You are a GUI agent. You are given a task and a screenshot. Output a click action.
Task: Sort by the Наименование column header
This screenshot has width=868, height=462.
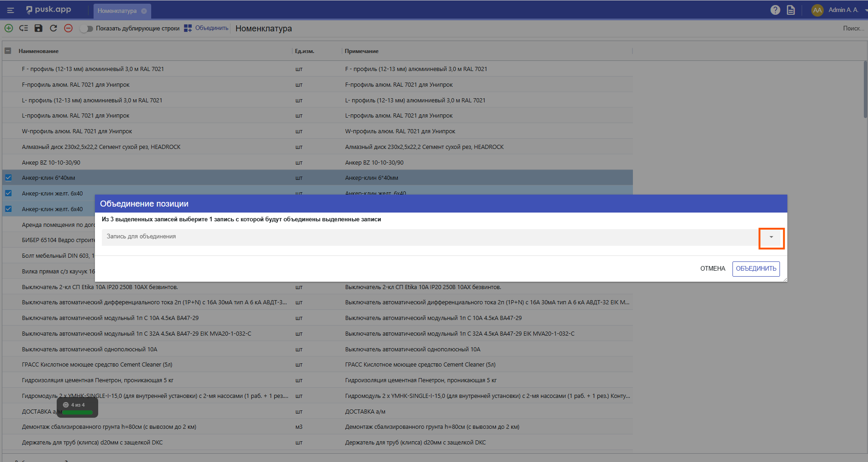coord(39,51)
